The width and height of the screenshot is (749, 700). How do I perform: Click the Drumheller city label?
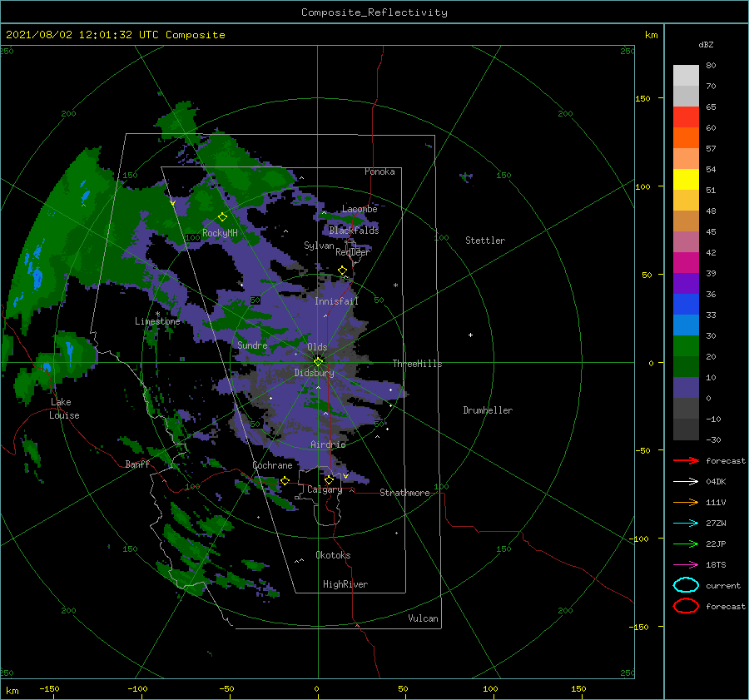(488, 410)
